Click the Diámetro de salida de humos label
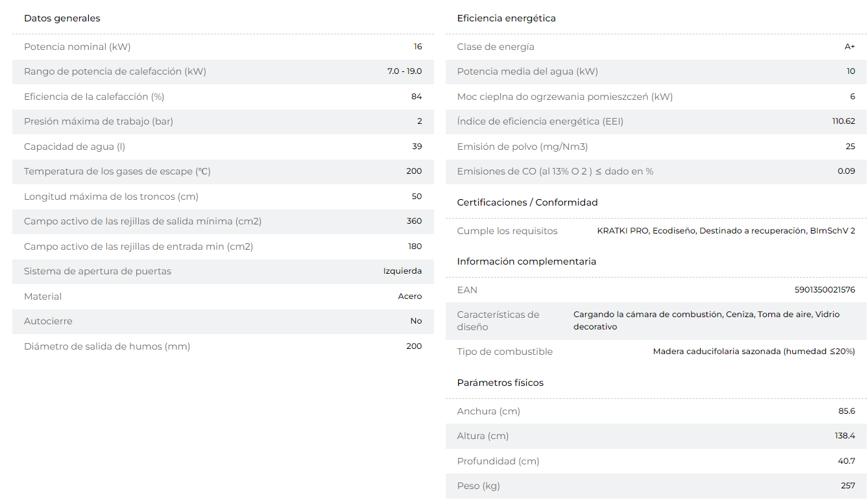 coord(107,346)
